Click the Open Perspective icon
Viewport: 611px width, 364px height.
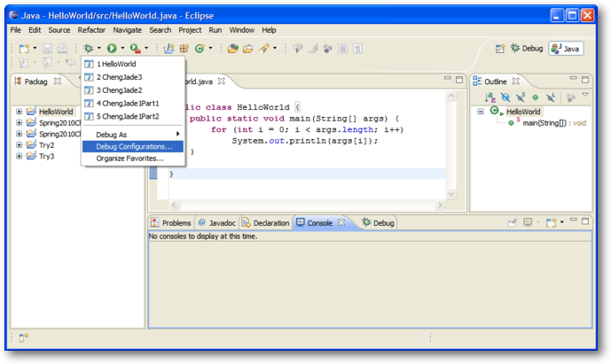[x=500, y=49]
